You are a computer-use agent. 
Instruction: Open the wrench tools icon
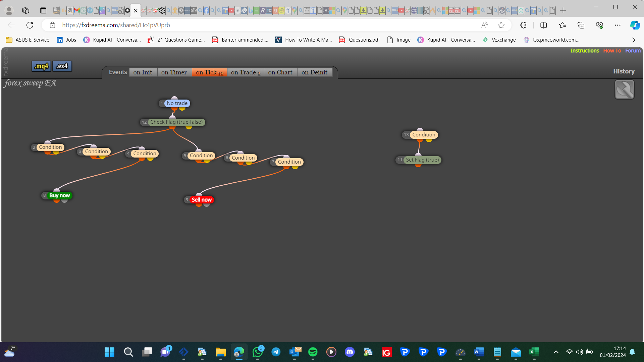(x=624, y=89)
